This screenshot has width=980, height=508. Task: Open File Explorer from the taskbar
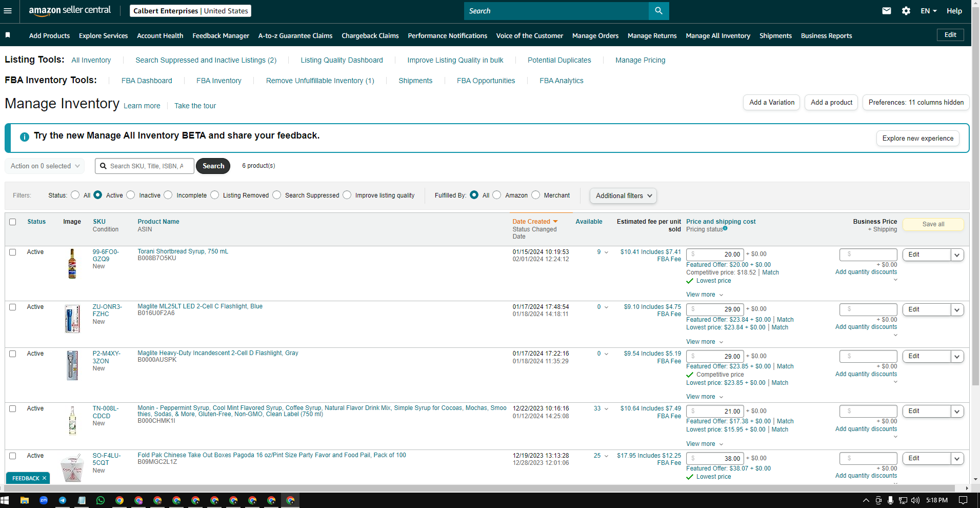click(x=24, y=500)
